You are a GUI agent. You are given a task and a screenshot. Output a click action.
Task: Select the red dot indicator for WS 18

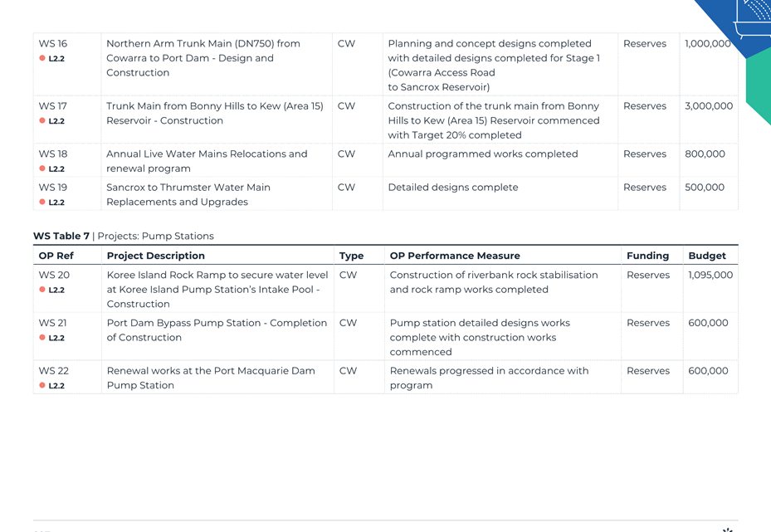(42, 168)
